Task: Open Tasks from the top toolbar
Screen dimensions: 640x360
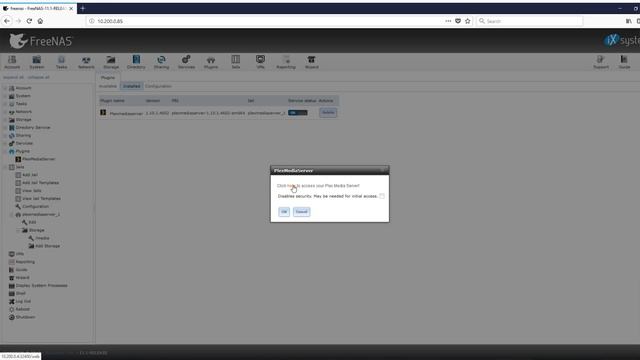Action: 61,62
